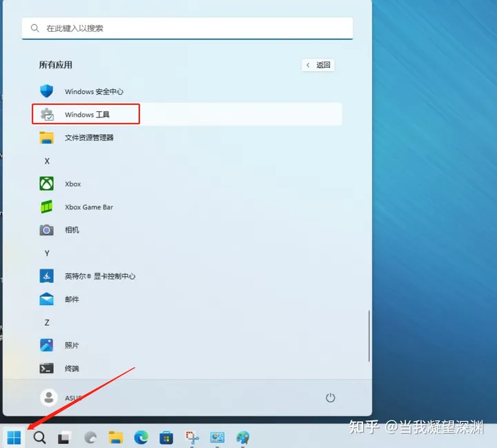Jump to letter X section header

[x=47, y=161]
